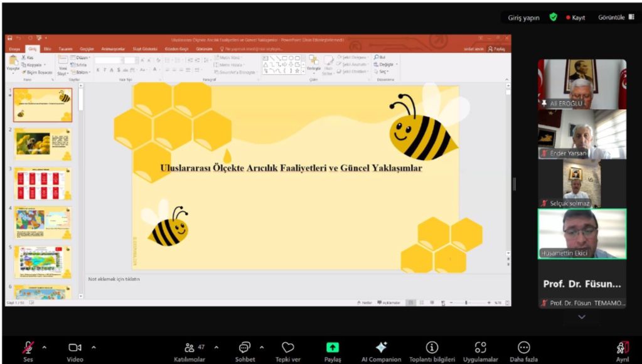Open the Gözden Geçir ribbon tab
The height and width of the screenshot is (364, 642).
[x=176, y=49]
